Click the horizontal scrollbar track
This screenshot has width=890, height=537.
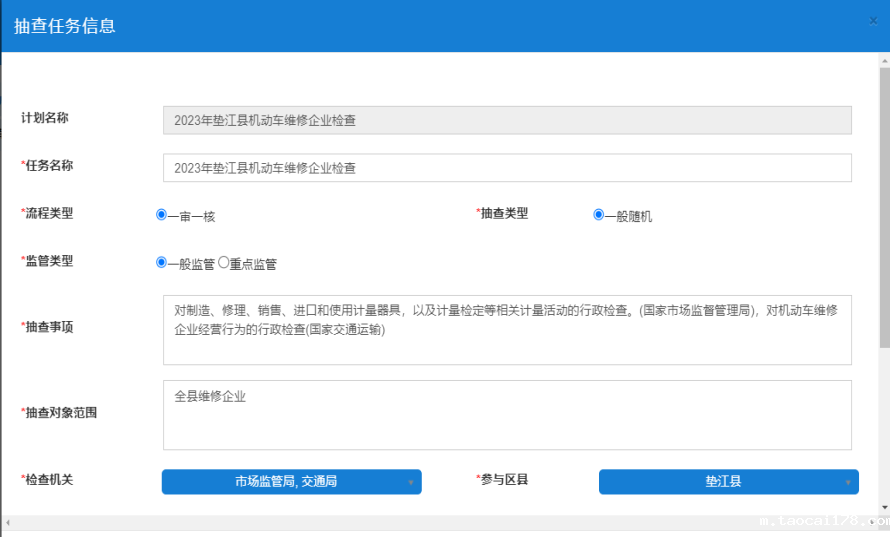coord(400,522)
